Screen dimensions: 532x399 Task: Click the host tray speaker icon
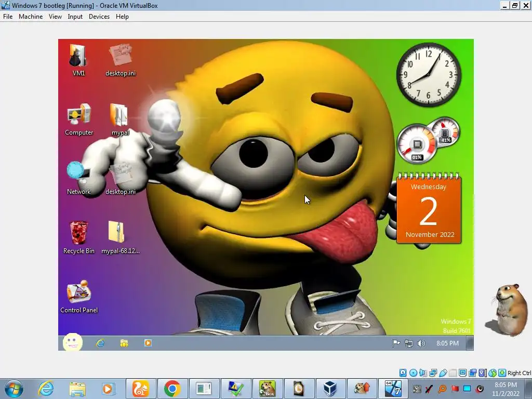480,389
